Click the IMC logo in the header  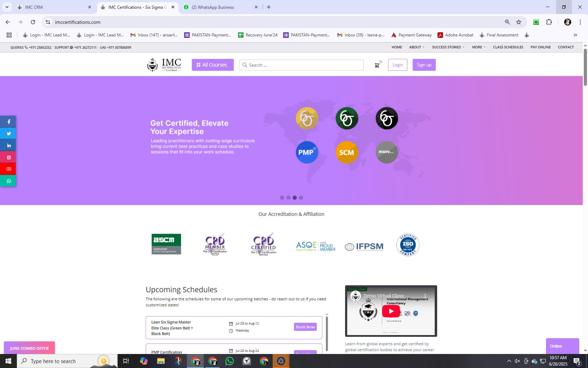click(x=164, y=65)
